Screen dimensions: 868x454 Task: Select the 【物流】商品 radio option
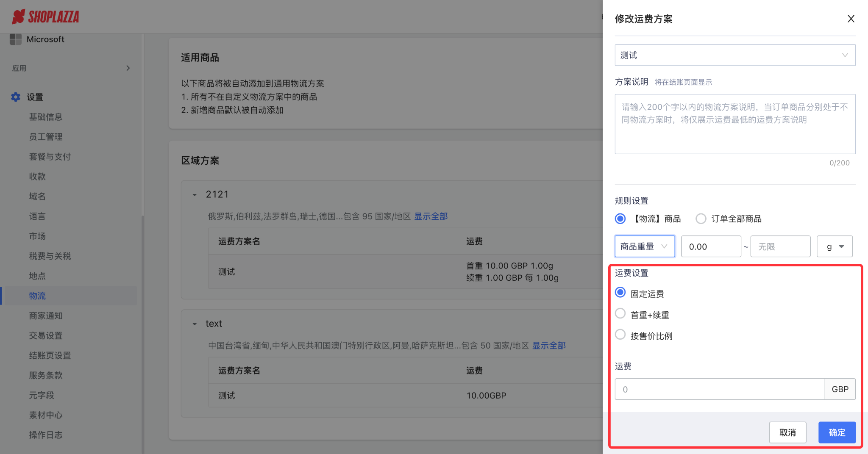click(620, 219)
